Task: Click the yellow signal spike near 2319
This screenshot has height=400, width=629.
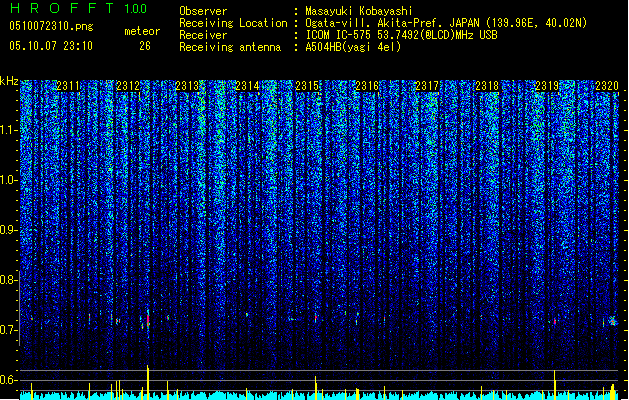Action: pos(555,385)
